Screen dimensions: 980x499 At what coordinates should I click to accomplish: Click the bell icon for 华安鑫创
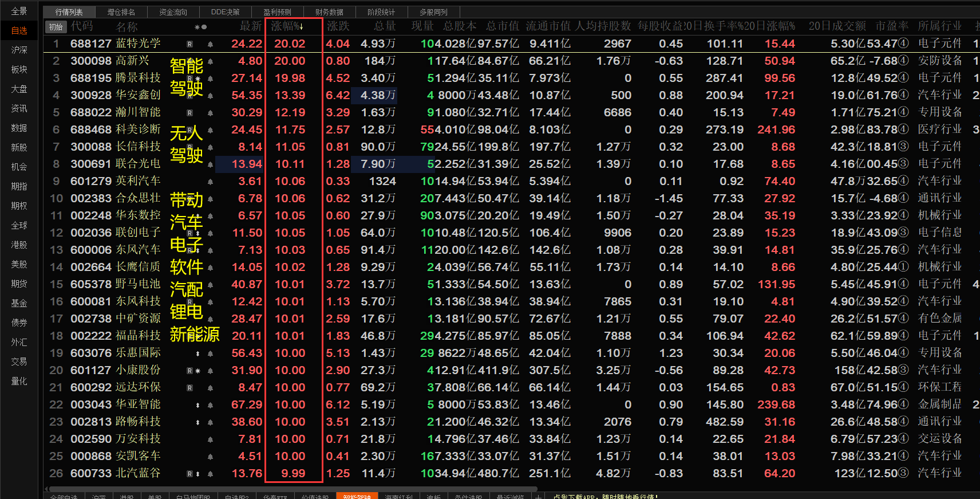pos(210,96)
